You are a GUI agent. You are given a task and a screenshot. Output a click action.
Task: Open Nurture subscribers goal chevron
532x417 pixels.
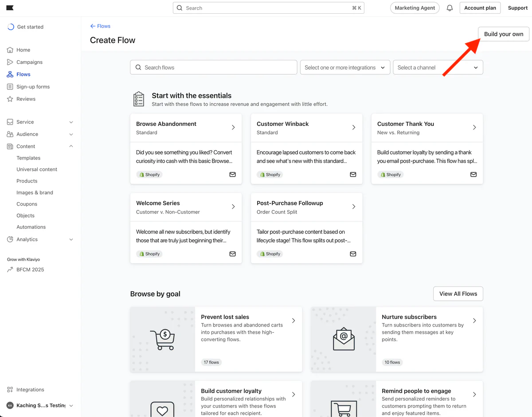coord(474,320)
